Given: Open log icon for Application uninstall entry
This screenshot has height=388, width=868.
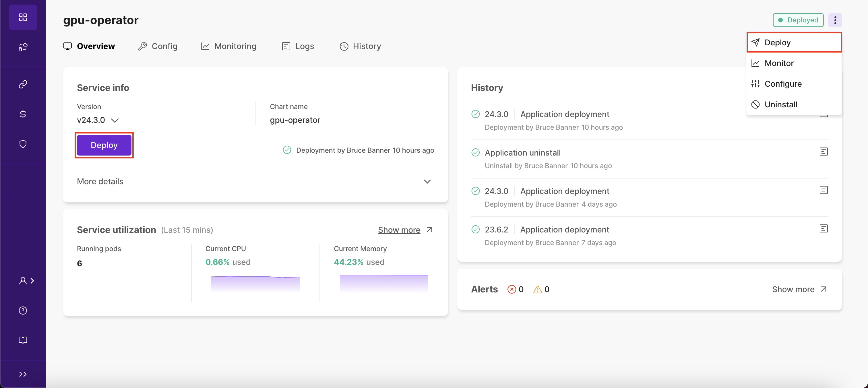Looking at the screenshot, I should pyautogui.click(x=824, y=152).
